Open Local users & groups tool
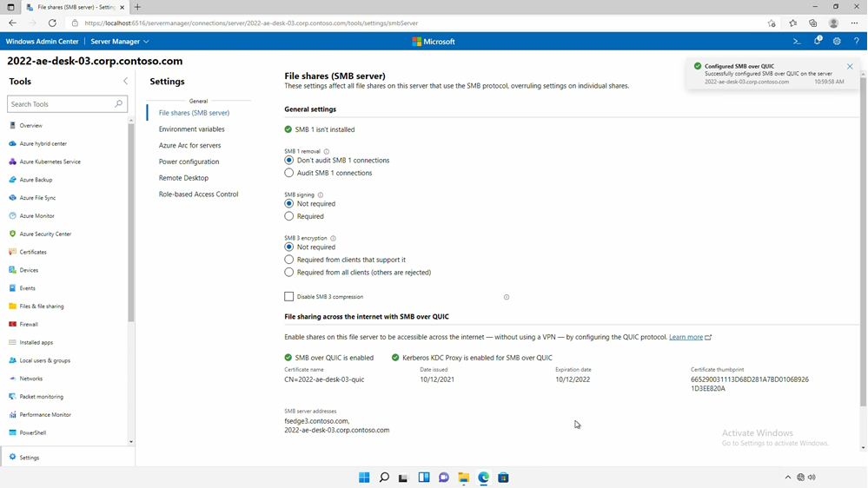The image size is (868, 488). click(44, 360)
